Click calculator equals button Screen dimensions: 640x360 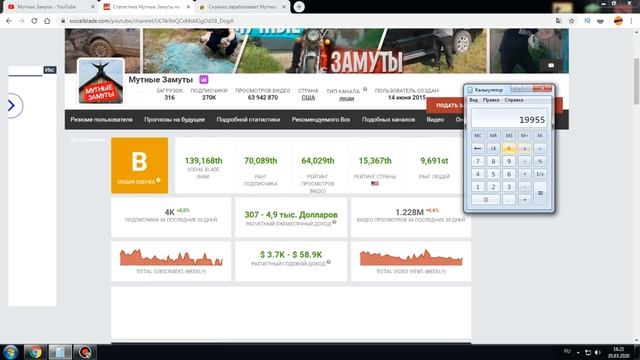(x=540, y=193)
